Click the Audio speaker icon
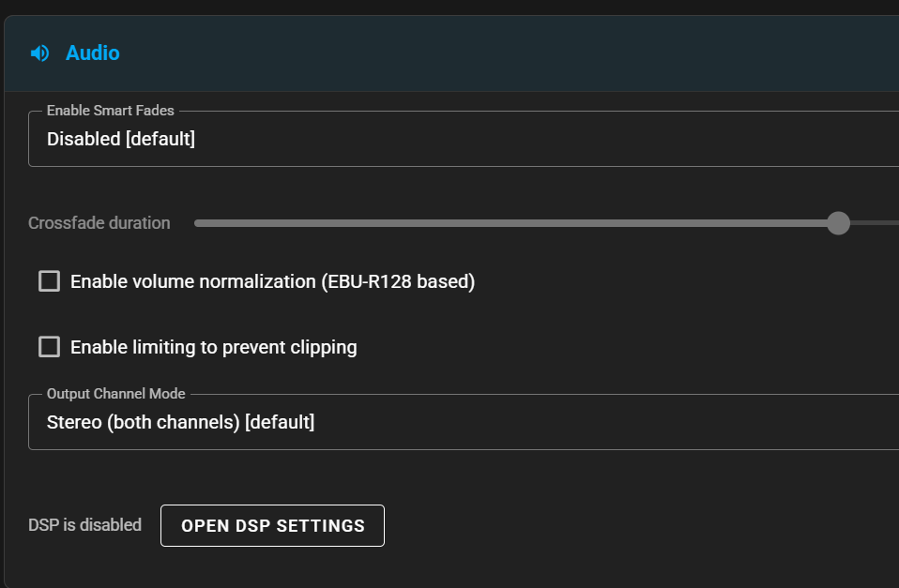 tap(39, 53)
